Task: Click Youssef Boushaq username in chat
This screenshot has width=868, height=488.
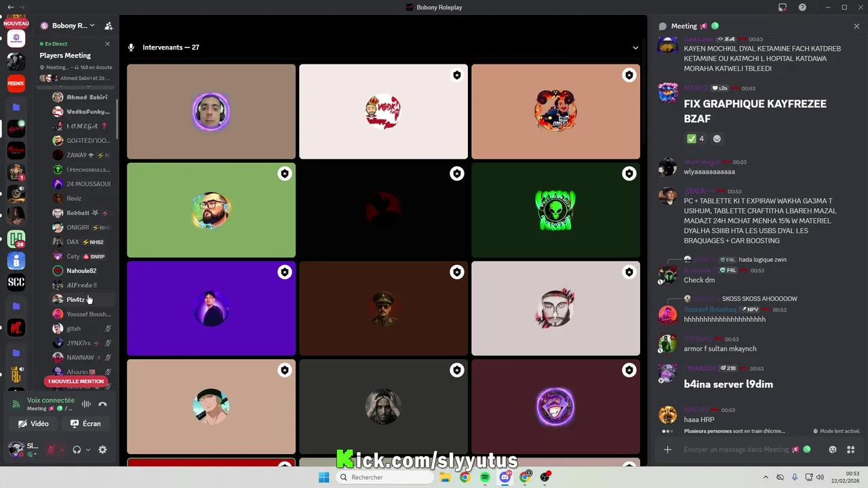Action: [710, 310]
